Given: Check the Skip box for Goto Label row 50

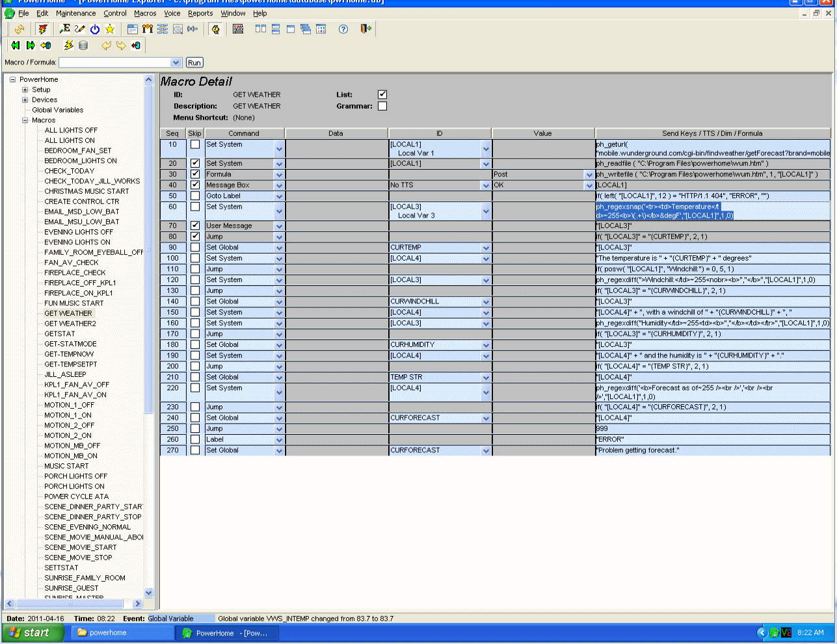Looking at the screenshot, I should coord(195,196).
